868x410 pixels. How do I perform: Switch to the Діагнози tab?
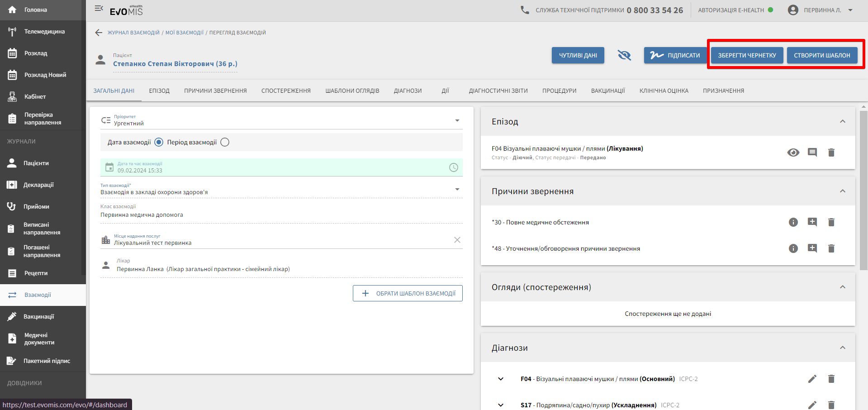point(408,91)
